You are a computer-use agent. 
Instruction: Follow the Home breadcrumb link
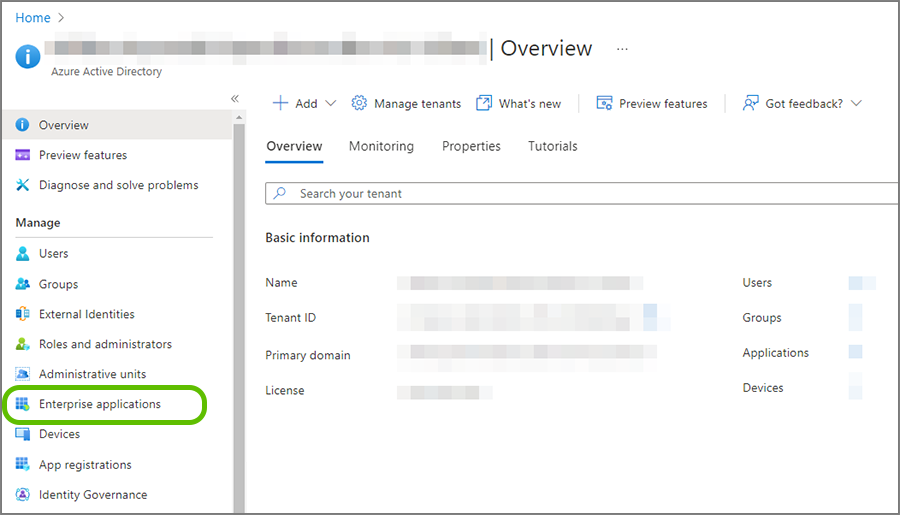coord(33,18)
